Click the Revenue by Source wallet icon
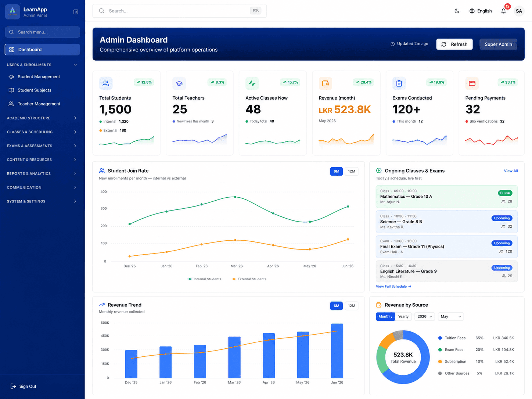Screen dimensions: 532x399 pyautogui.click(x=379, y=305)
